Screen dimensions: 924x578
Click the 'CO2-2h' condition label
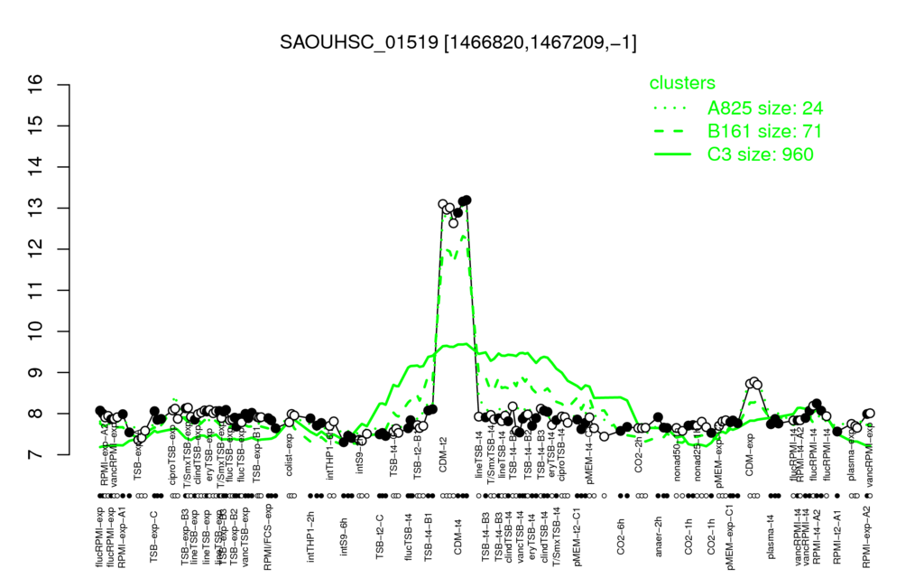click(638, 455)
